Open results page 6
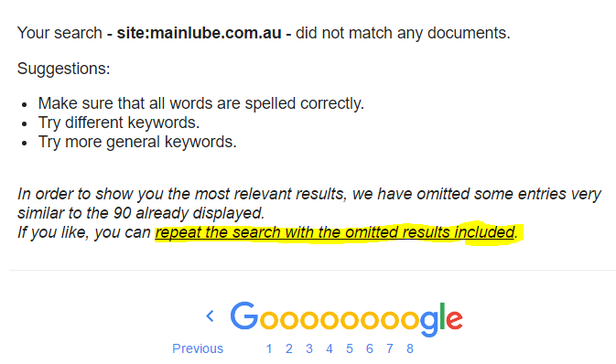This screenshot has height=364, width=616. [x=369, y=348]
